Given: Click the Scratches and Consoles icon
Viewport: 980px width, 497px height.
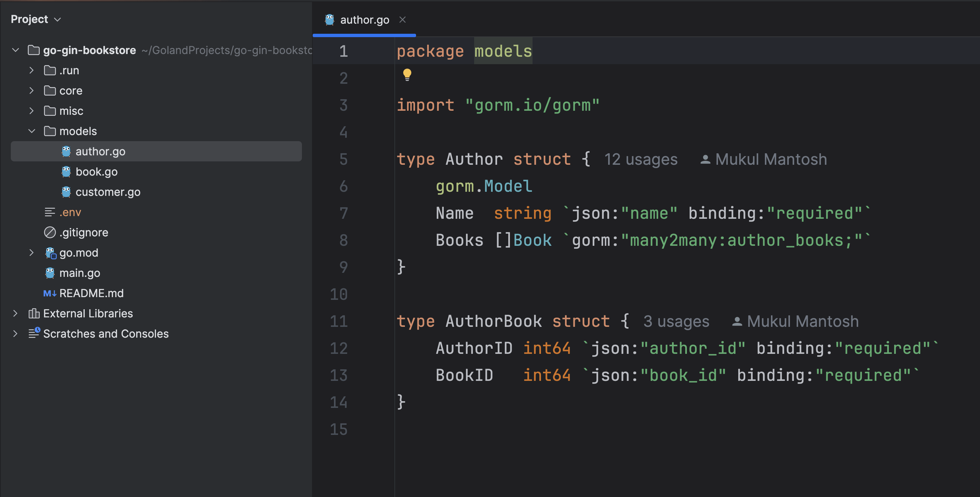Looking at the screenshot, I should click(x=34, y=333).
